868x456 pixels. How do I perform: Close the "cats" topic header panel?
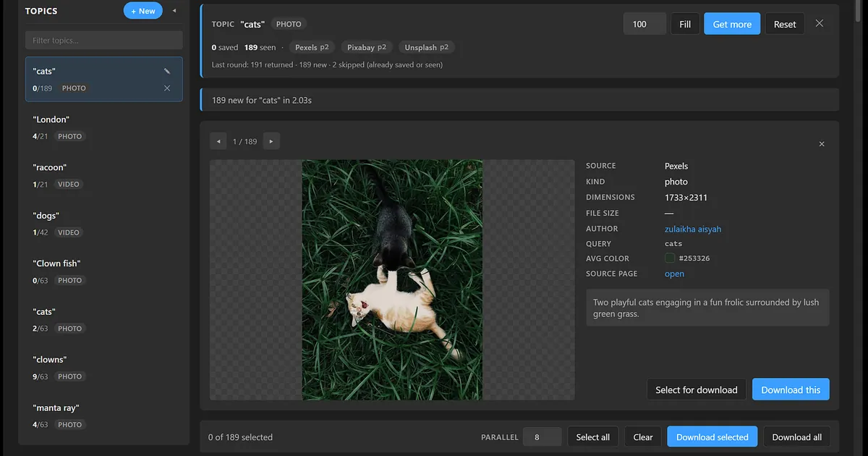click(x=820, y=23)
